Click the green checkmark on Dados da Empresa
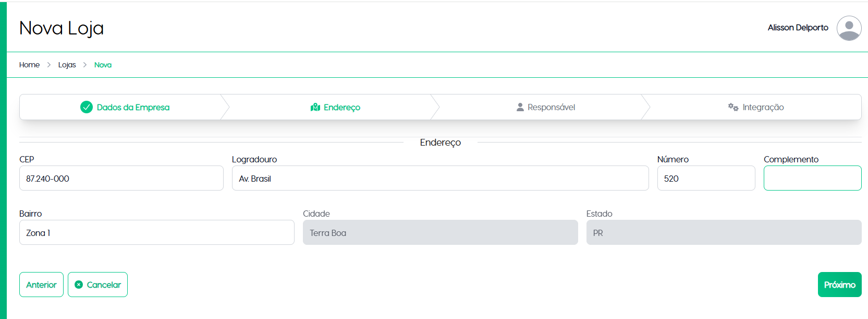This screenshot has height=319, width=868. (87, 107)
